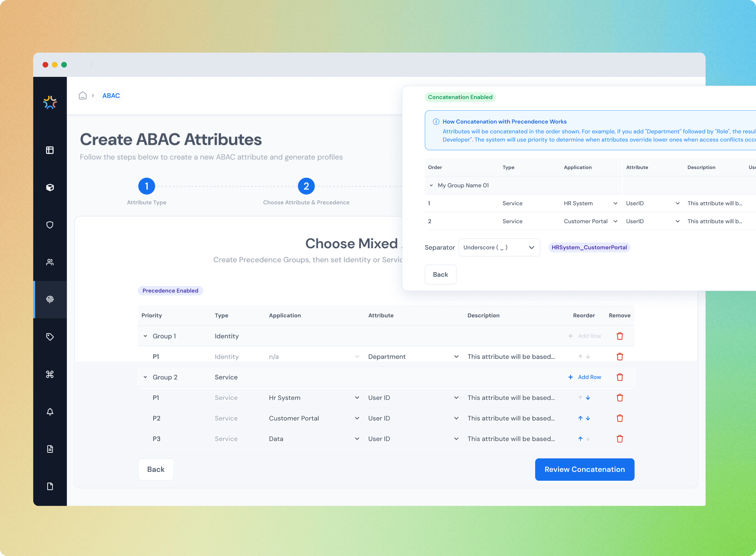The height and width of the screenshot is (556, 756).
Task: Click the tag icon in sidebar
Action: pos(50,336)
